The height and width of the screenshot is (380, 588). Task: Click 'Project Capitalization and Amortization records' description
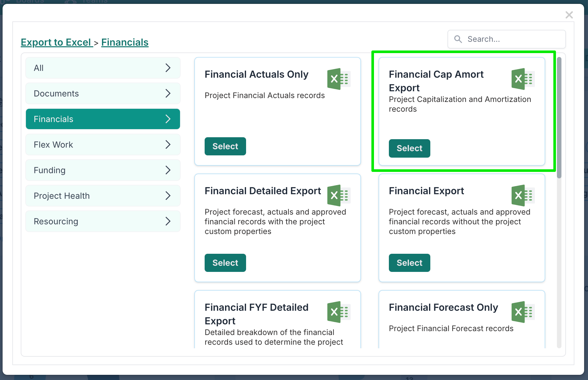[460, 104]
